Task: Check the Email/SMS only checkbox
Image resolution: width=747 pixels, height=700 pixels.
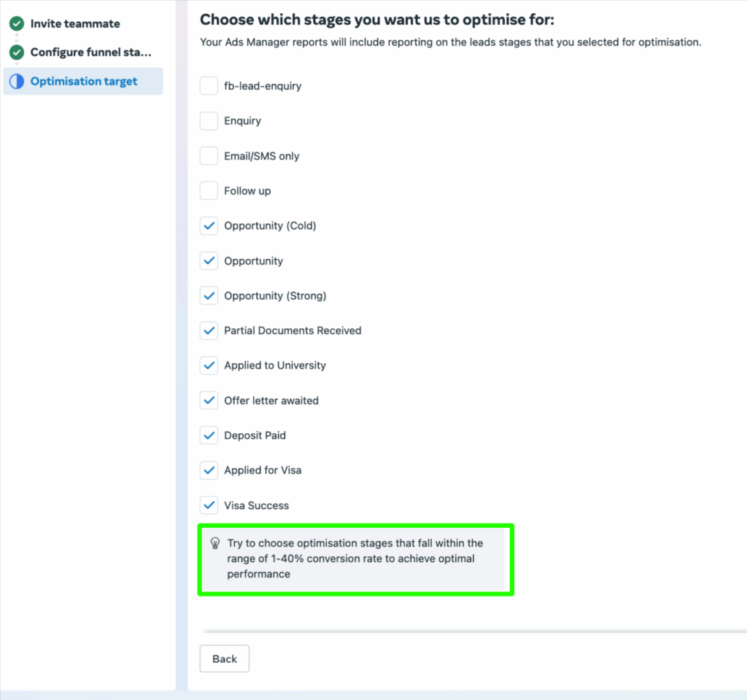Action: point(209,156)
